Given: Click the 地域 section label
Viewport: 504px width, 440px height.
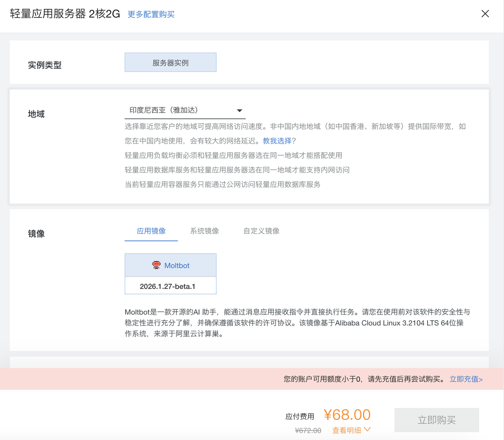Looking at the screenshot, I should coord(36,114).
